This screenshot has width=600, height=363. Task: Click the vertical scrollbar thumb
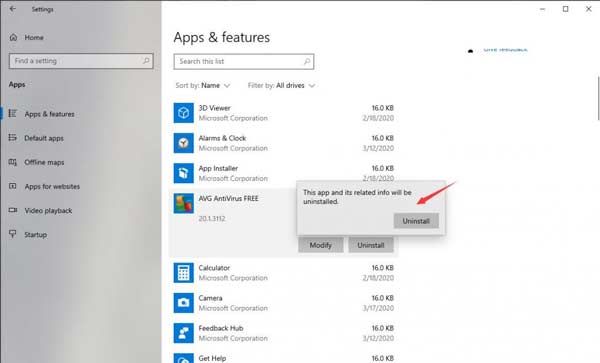[x=598, y=98]
